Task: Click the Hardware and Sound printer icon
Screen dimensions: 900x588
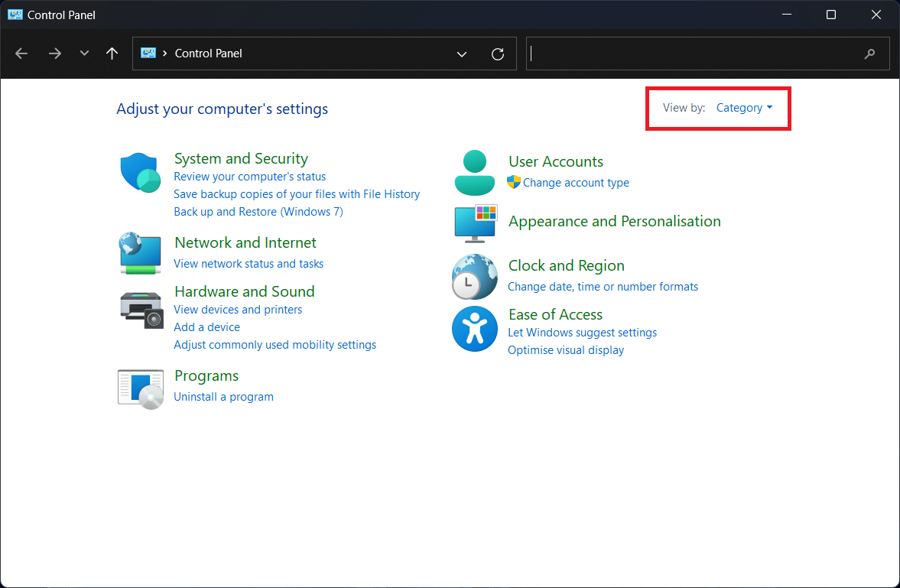Action: (x=141, y=310)
